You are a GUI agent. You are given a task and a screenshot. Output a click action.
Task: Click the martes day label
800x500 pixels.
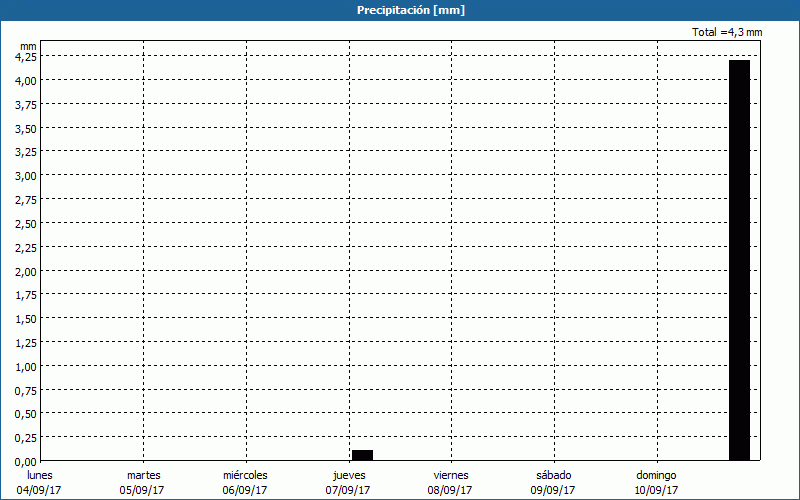144,475
